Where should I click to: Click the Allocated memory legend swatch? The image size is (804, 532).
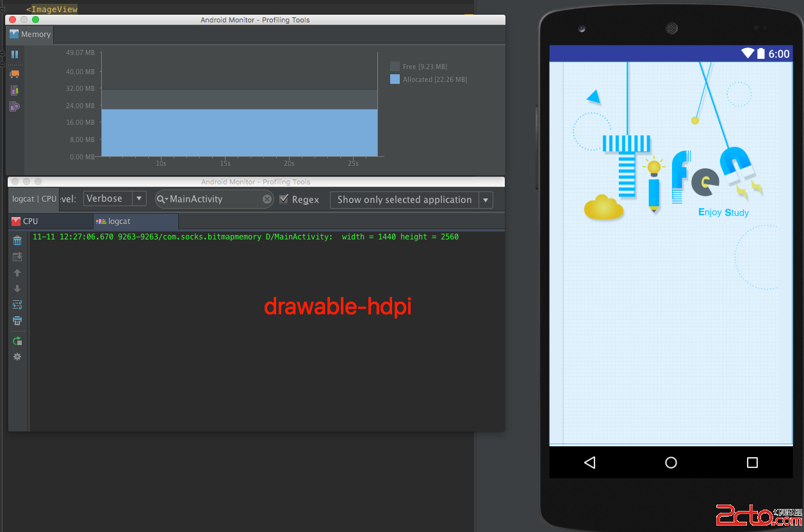click(x=395, y=79)
